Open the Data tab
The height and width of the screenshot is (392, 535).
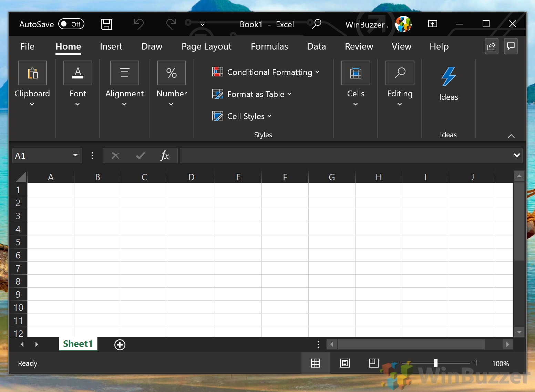pyautogui.click(x=316, y=46)
